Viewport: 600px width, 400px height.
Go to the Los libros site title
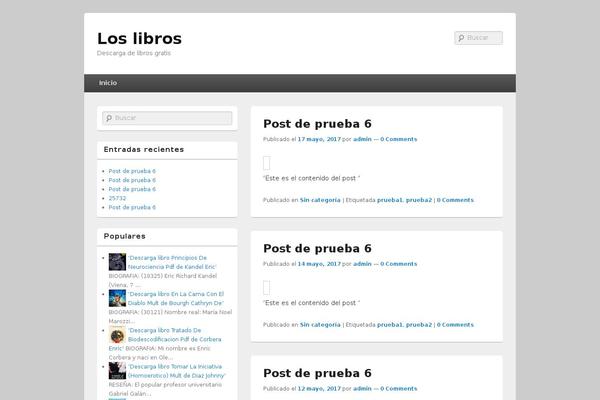(139, 39)
